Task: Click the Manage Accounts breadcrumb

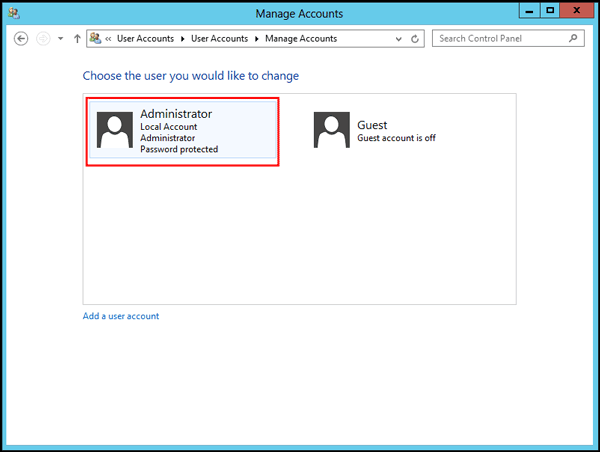Action: (x=301, y=39)
